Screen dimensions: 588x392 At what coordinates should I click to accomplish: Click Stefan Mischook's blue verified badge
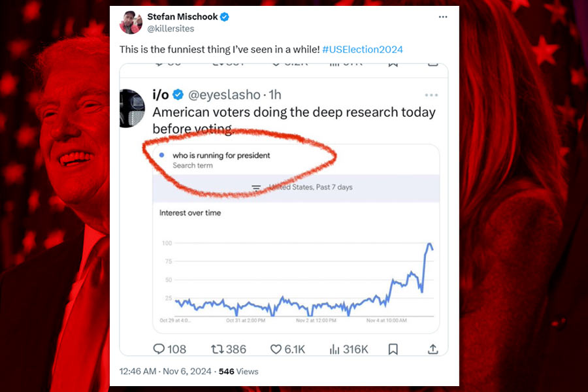tap(225, 17)
